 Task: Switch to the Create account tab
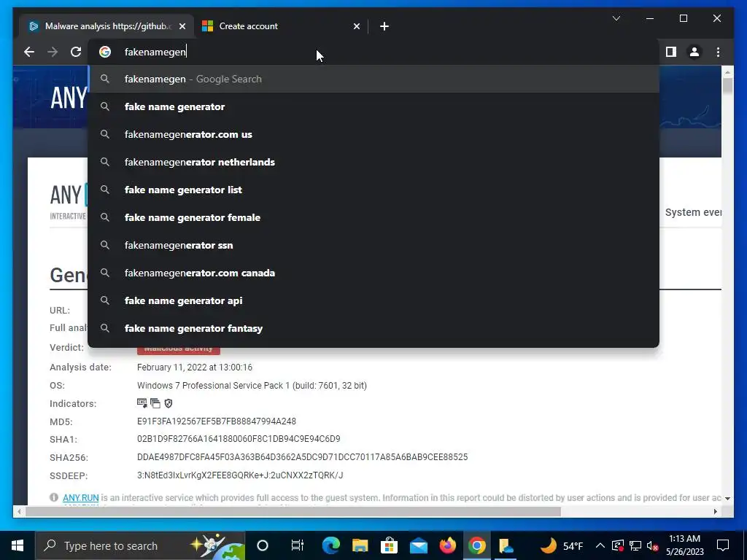pos(281,26)
